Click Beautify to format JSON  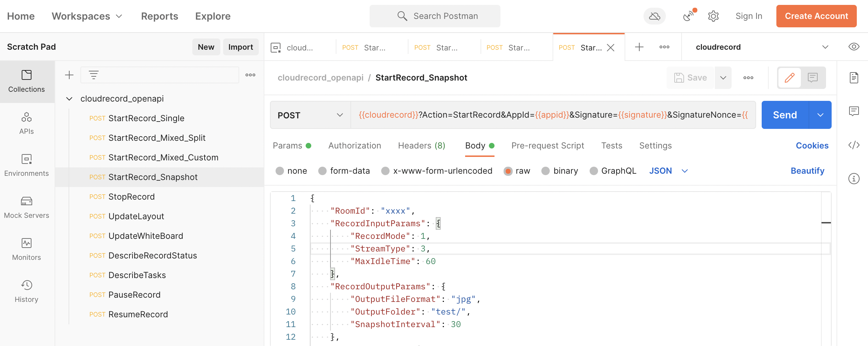point(807,171)
